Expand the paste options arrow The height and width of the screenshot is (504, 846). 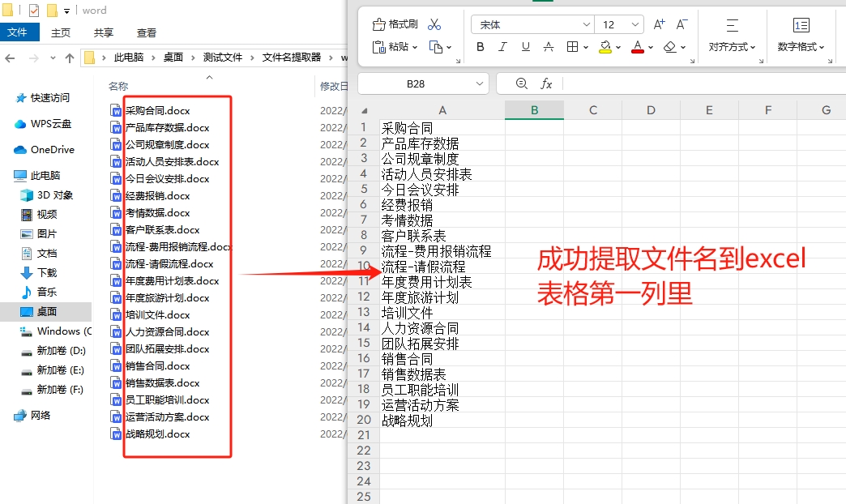(415, 48)
